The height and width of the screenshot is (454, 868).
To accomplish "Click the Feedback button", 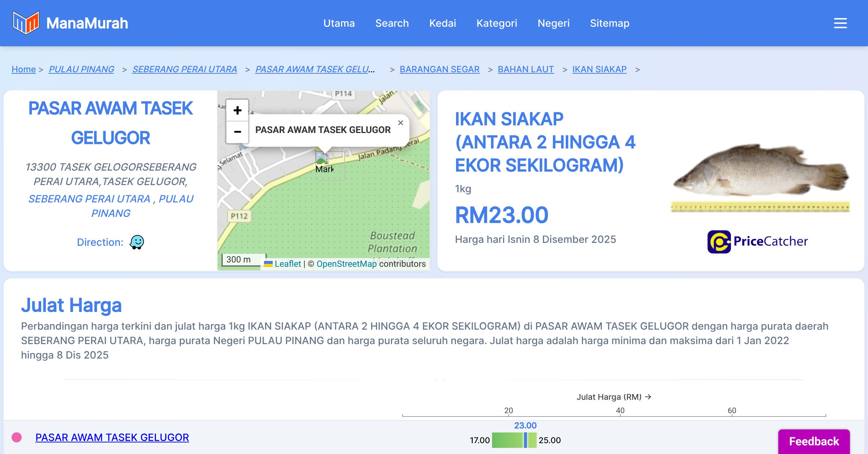I will [814, 441].
